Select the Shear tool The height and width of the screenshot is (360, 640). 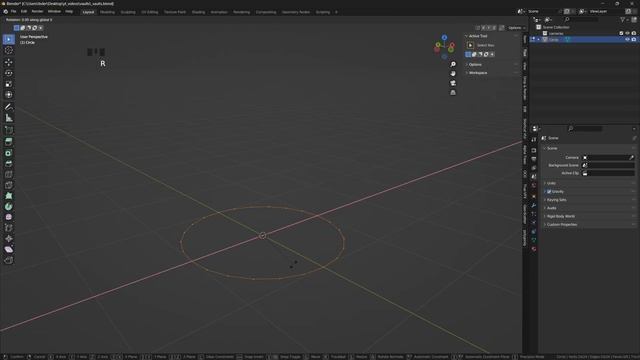click(9, 249)
